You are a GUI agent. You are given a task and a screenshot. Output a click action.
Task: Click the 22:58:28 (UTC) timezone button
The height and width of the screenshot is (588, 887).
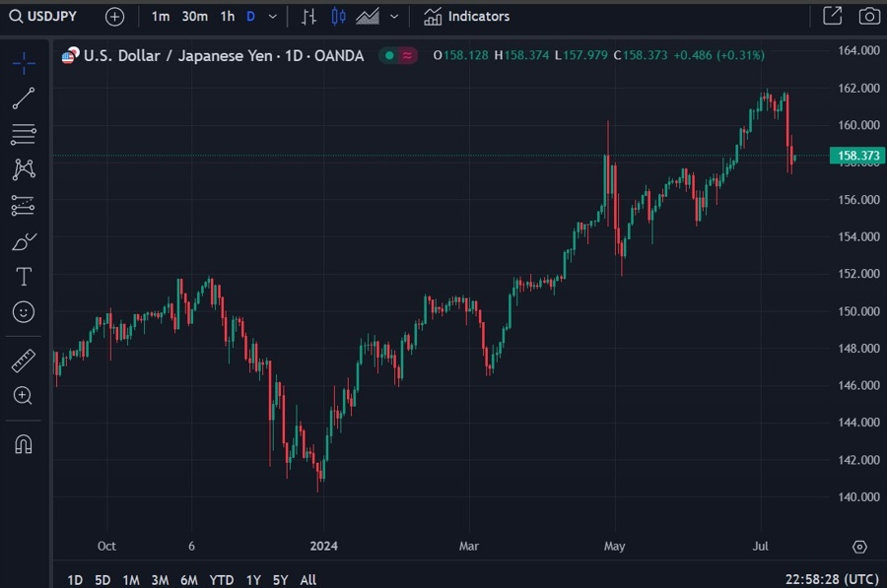pos(832,579)
